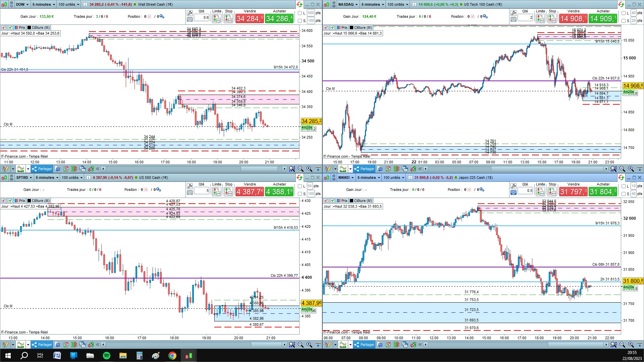Tick the S checkbox in NASDAQ window
Image resolution: width=644 pixels, height=362 pixels.
tap(624, 21)
